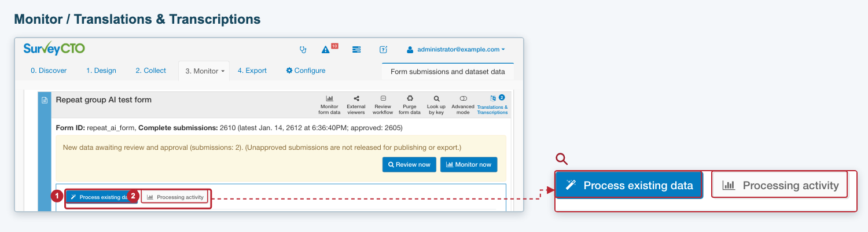Open administrator@example.com account dropdown

coord(456,50)
